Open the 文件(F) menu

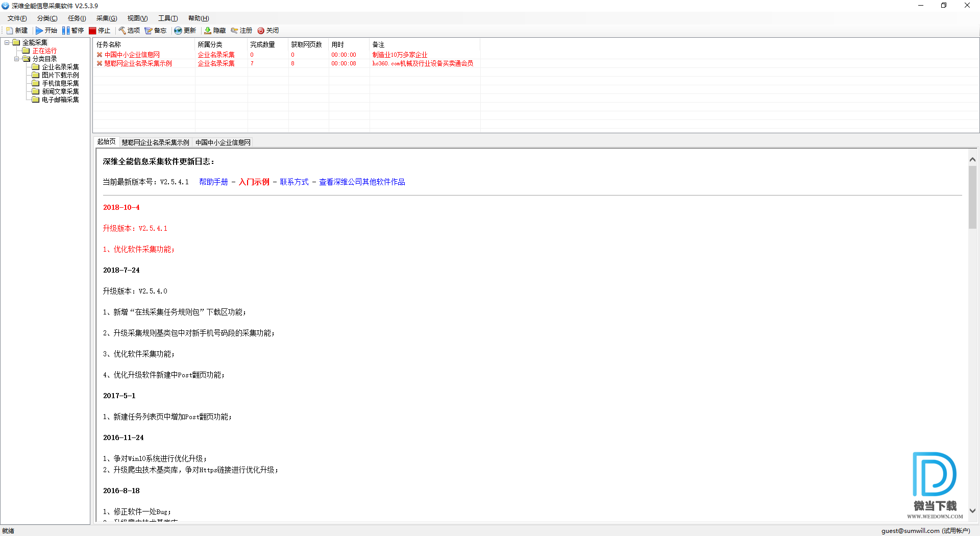tap(17, 18)
